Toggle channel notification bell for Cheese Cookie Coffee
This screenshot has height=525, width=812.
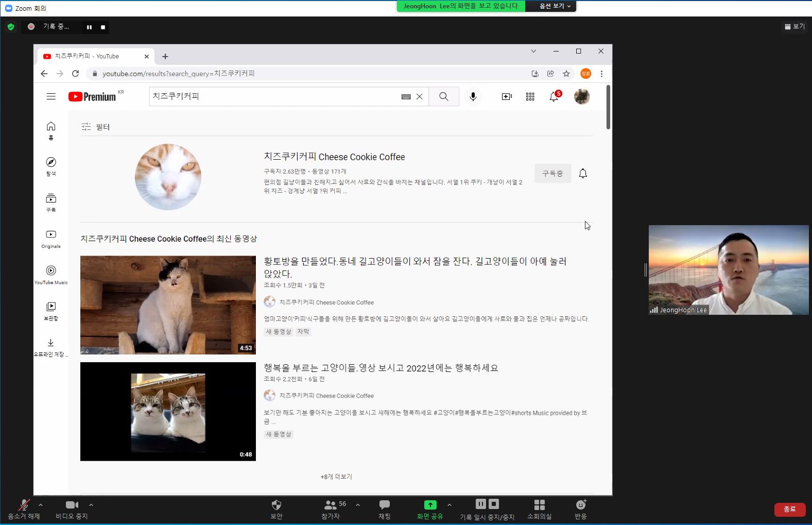[x=583, y=174]
